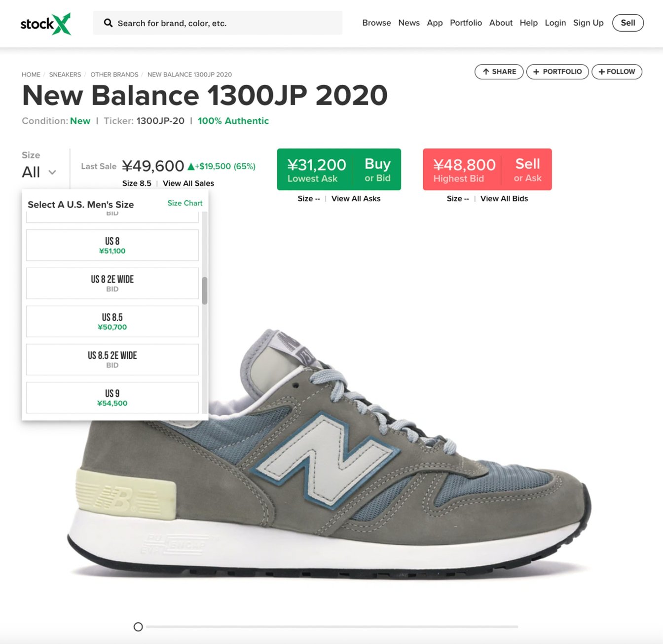663x644 pixels.
Task: Click the size list scrollbar
Action: pos(205,290)
